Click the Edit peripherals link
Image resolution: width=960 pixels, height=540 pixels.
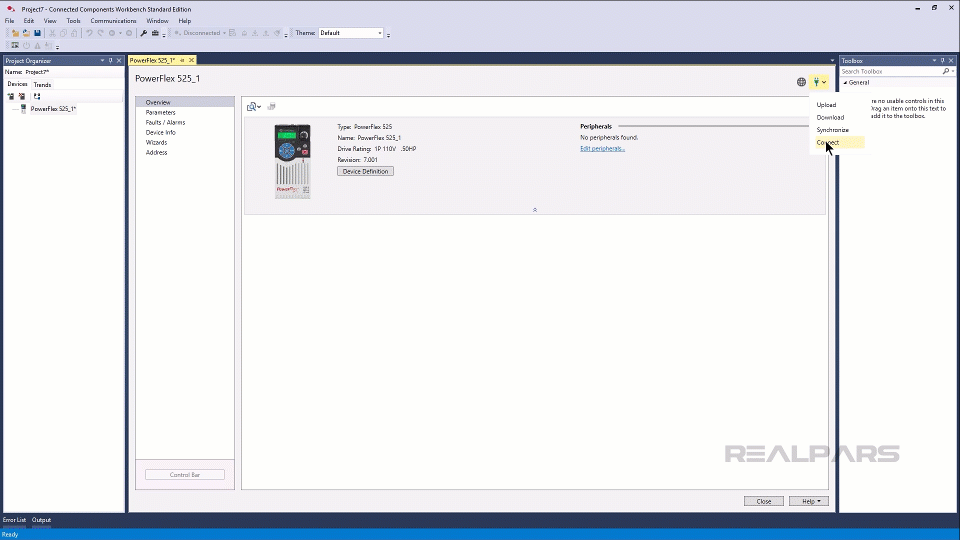602,148
